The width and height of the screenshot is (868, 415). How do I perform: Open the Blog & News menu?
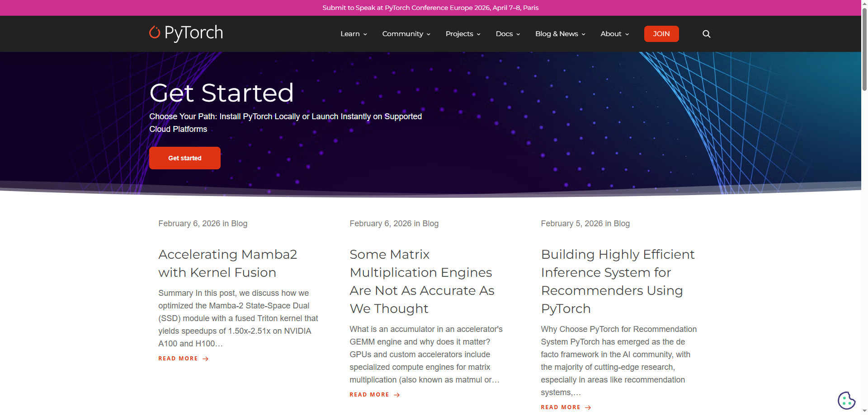pyautogui.click(x=560, y=33)
